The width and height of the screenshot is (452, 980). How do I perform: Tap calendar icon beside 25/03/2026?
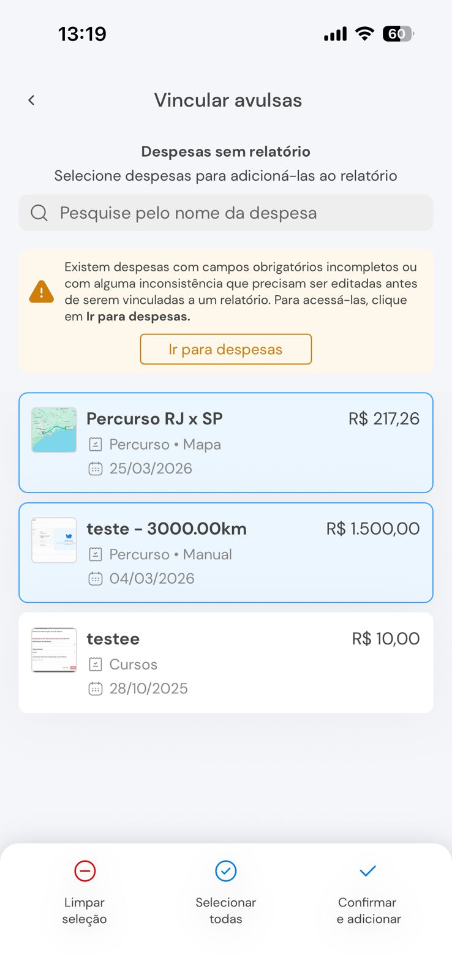click(x=96, y=469)
